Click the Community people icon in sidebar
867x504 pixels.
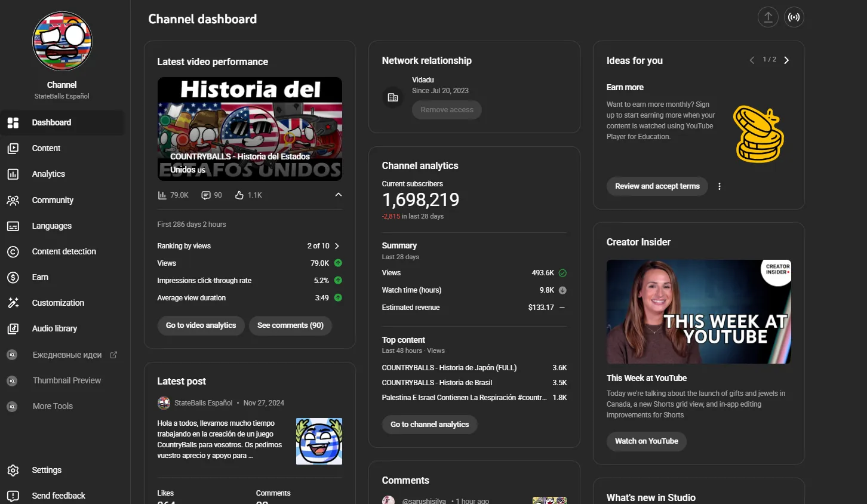(x=13, y=200)
